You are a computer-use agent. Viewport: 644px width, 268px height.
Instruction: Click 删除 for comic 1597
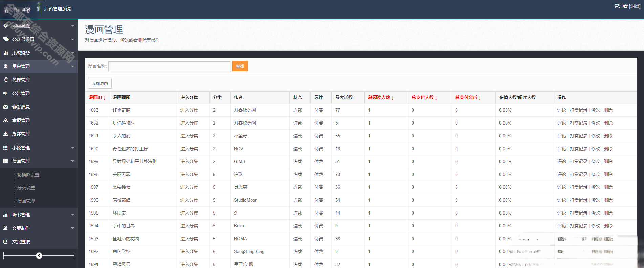coord(608,187)
